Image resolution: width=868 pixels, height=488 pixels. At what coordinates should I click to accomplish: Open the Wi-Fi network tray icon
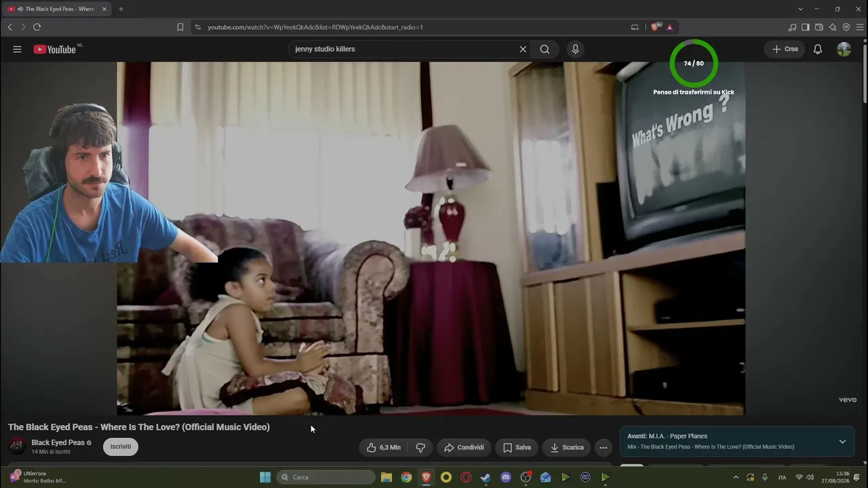pos(799,477)
